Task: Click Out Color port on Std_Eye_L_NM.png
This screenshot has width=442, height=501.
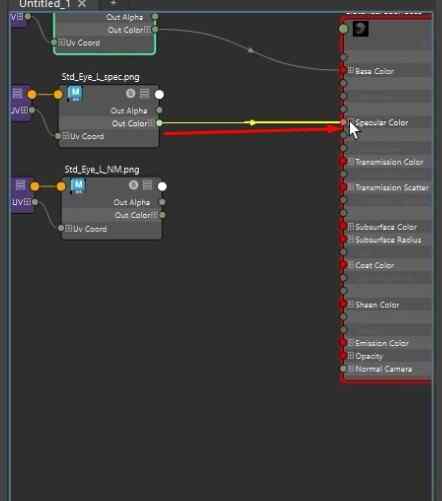Action: coord(163,215)
